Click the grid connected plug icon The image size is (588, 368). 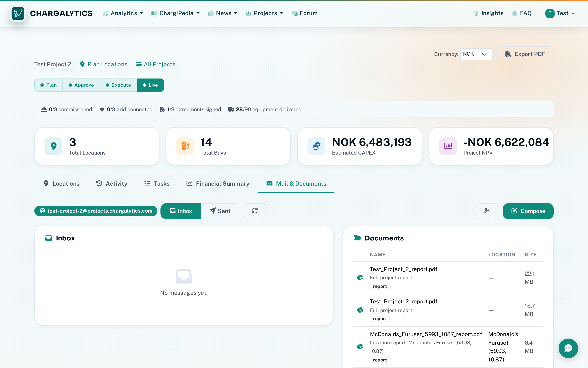point(102,109)
